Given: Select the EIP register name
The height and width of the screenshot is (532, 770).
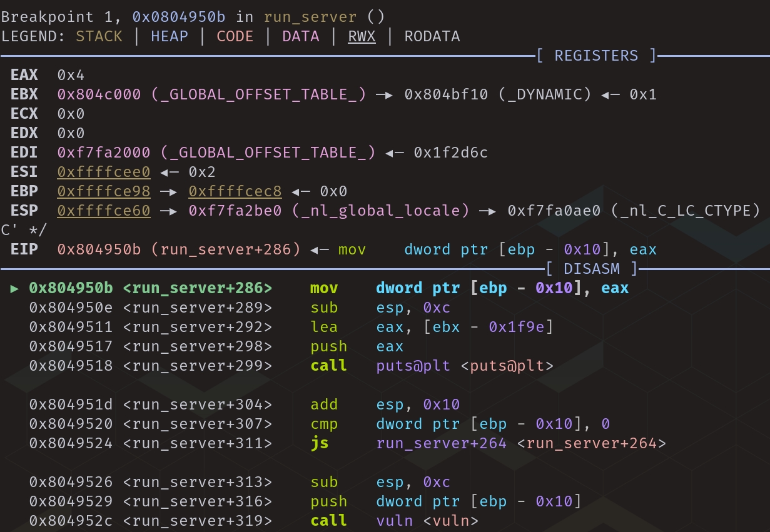Looking at the screenshot, I should coord(24,249).
